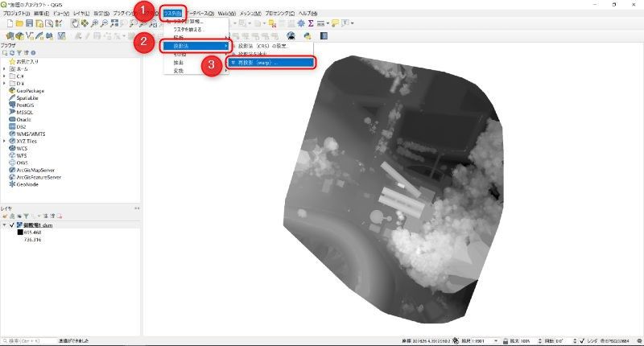Open the お気に入り favorites item
Viewport: 644px width, 346px height.
28,61
